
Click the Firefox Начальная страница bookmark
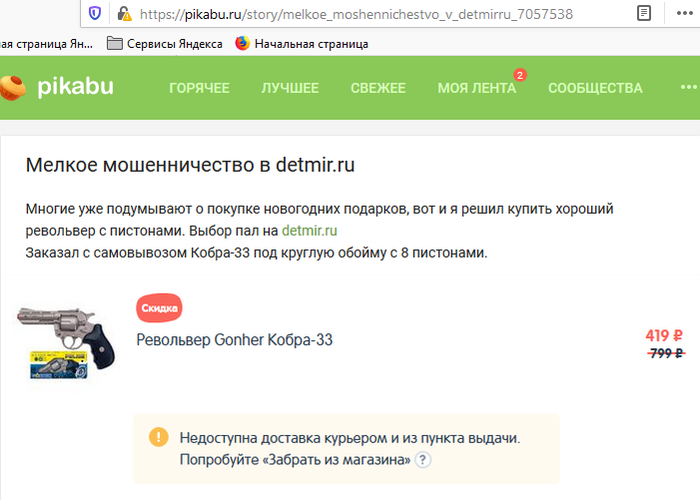click(x=301, y=43)
